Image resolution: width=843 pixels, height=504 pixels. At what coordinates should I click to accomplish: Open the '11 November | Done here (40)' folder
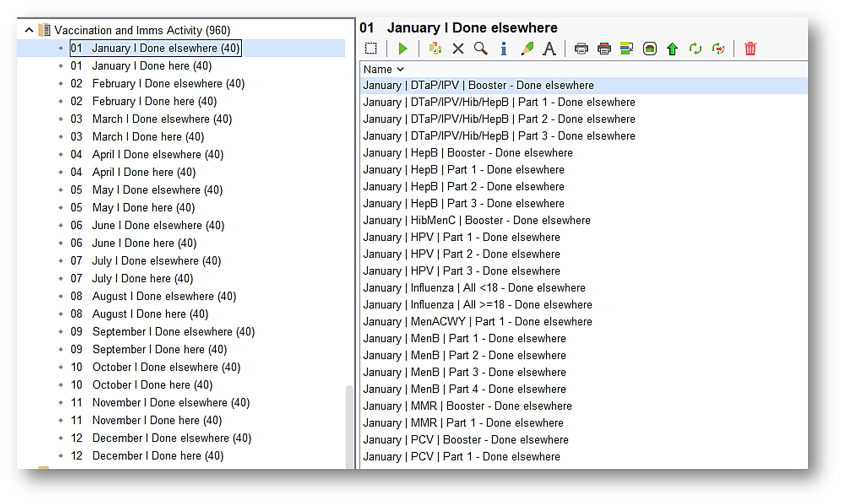[x=147, y=420]
